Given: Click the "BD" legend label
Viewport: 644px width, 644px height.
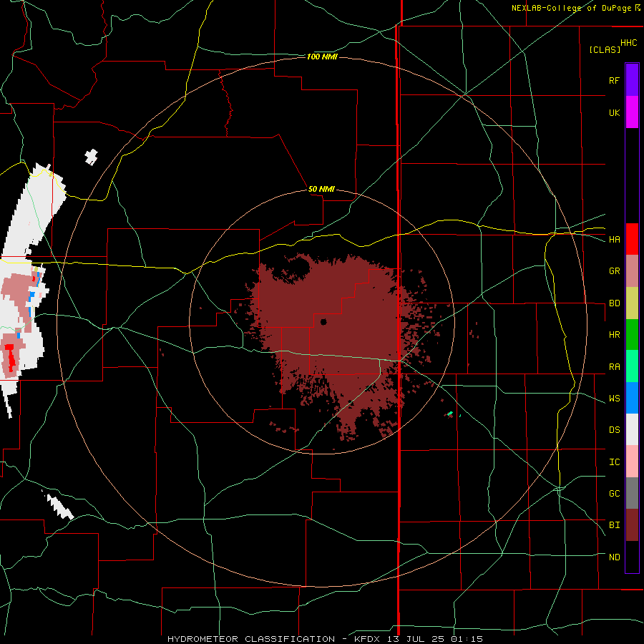Looking at the screenshot, I should [614, 303].
